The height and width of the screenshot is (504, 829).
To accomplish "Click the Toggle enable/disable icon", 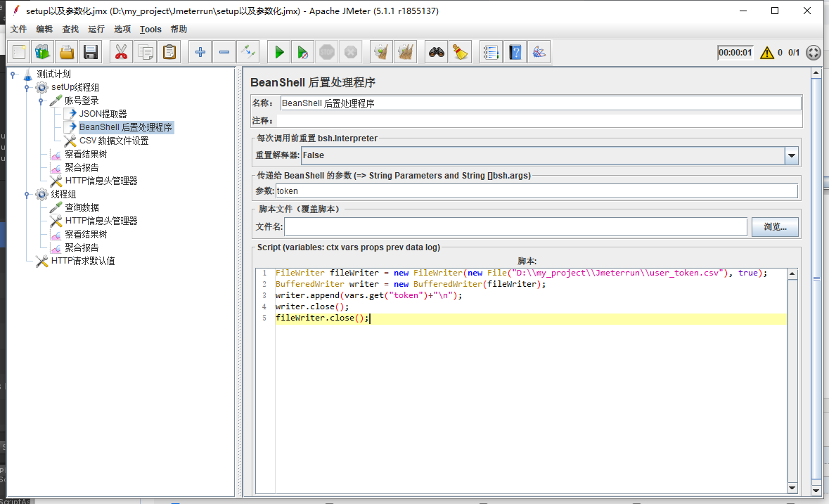I will coord(248,52).
